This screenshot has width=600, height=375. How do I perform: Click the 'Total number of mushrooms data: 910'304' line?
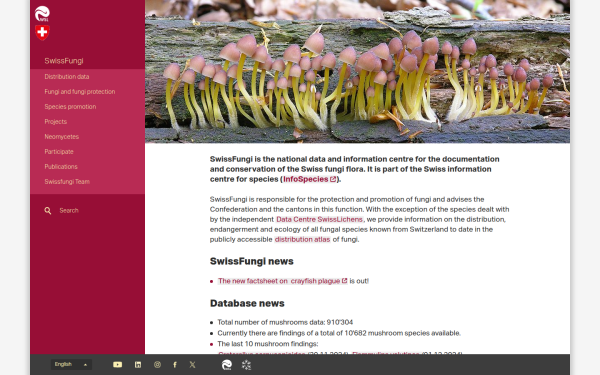point(285,322)
